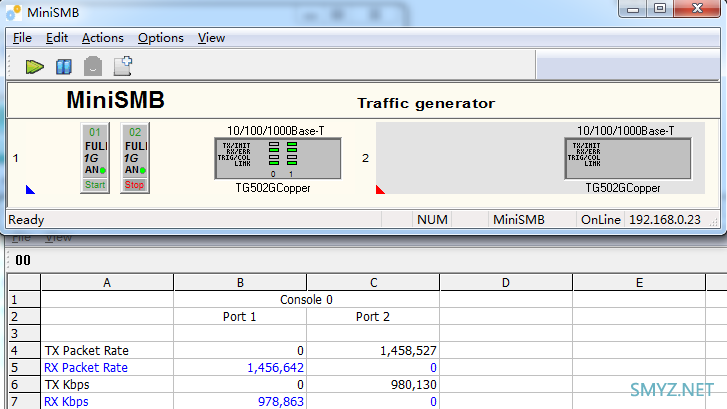Open the View menu in MiniSMB

(211, 38)
